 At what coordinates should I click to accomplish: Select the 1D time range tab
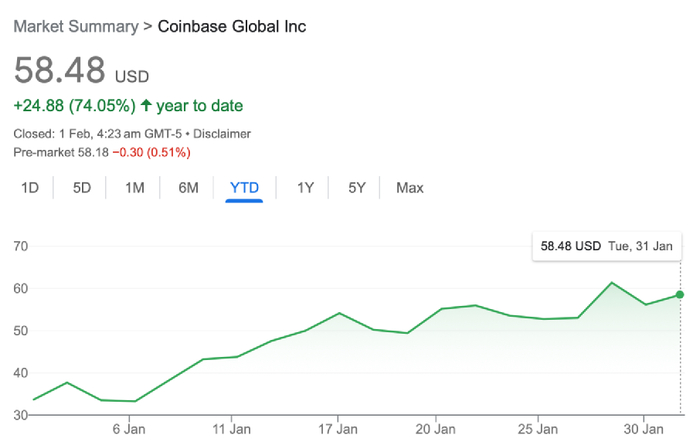pyautogui.click(x=30, y=187)
